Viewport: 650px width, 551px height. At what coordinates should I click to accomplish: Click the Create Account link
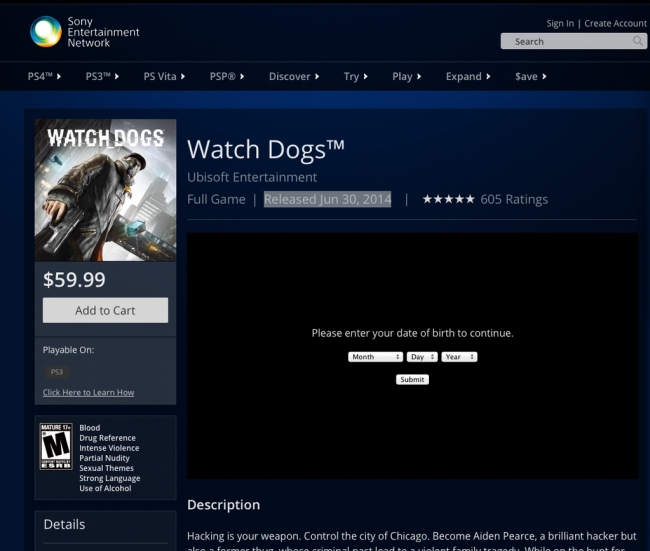pos(615,23)
